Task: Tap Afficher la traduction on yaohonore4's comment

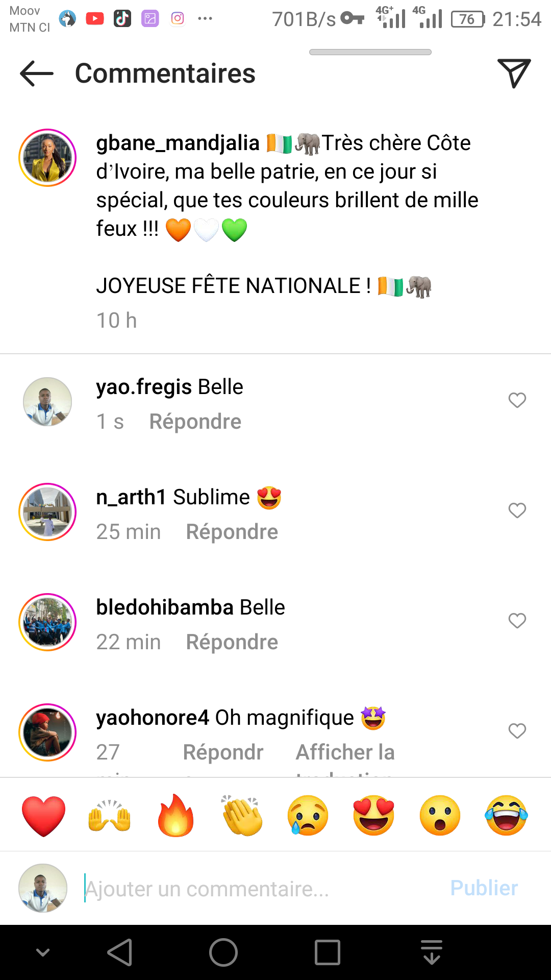Action: pos(345,753)
